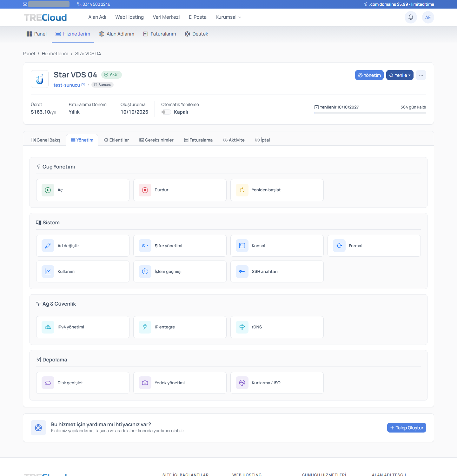
Task: Open the Yenile dropdown button
Action: (x=400, y=75)
